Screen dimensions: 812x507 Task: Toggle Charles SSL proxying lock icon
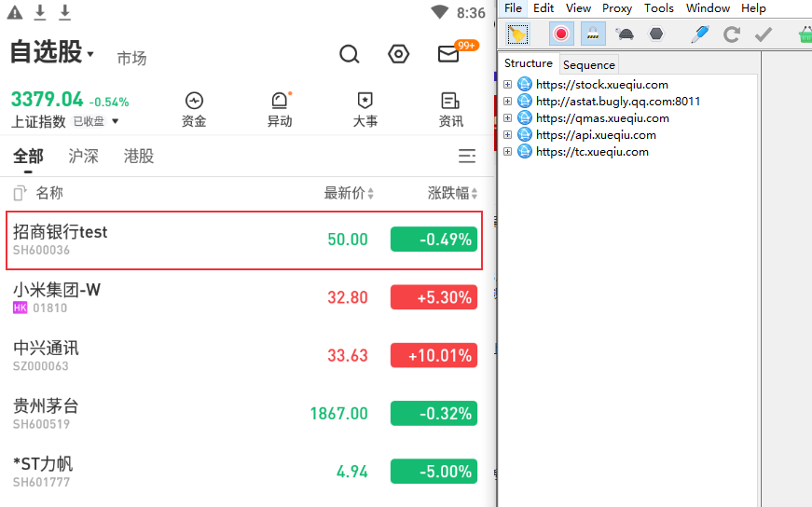point(593,34)
